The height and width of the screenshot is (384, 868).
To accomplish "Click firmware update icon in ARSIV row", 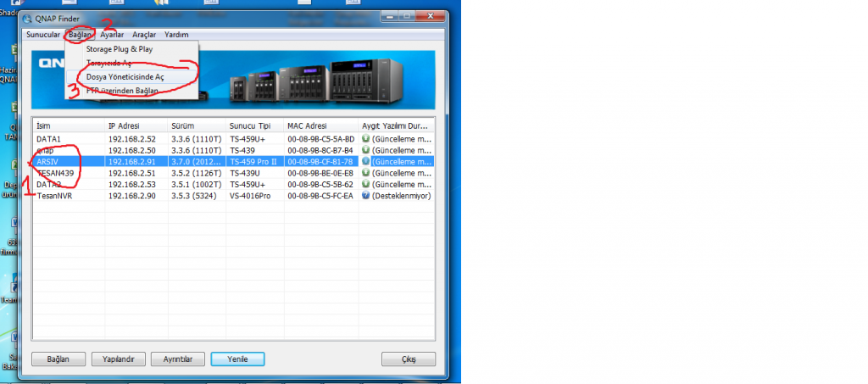I will pos(365,161).
